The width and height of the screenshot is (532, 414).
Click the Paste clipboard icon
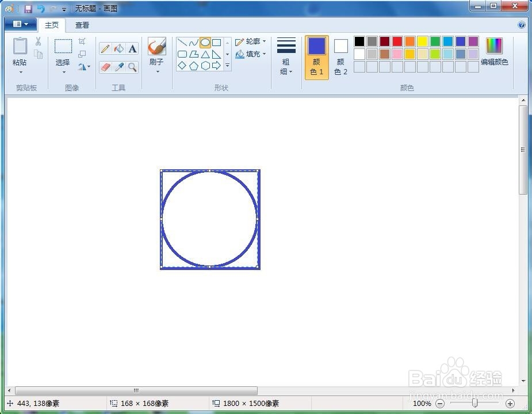[x=20, y=46]
